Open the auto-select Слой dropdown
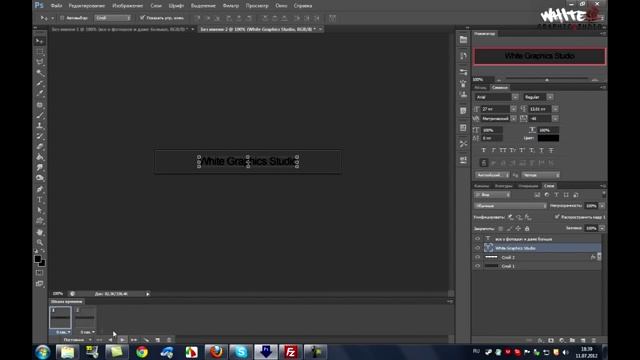 click(113, 18)
